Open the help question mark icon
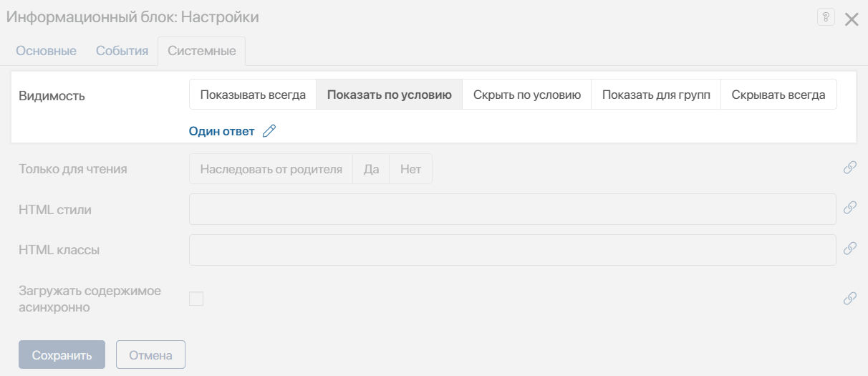Image resolution: width=868 pixels, height=376 pixels. tap(826, 18)
